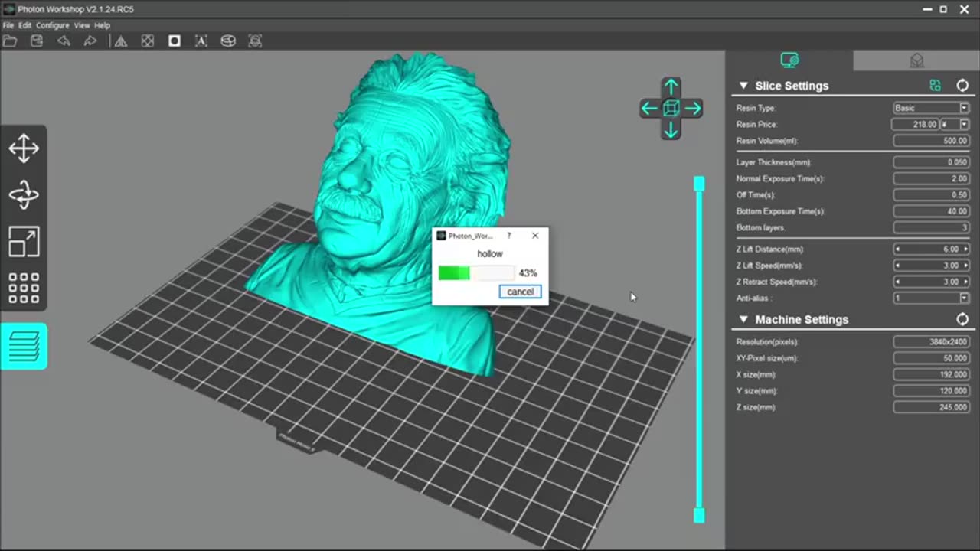Viewport: 980px width, 551px height.
Task: Click the help question mark in hollow dialog
Action: 508,236
